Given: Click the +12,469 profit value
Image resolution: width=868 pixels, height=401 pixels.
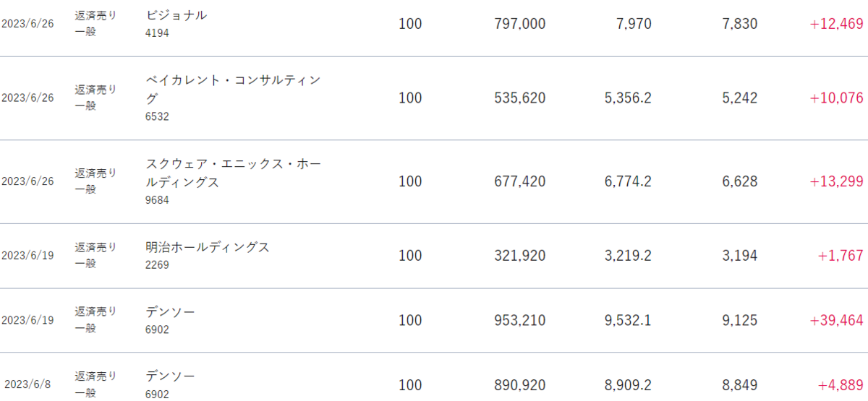Looking at the screenshot, I should pos(837,24).
